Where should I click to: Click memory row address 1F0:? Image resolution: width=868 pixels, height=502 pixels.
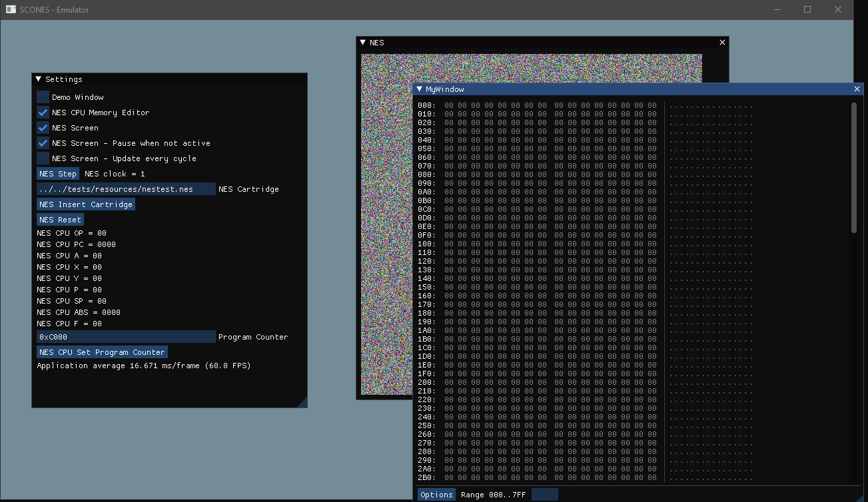coord(426,374)
